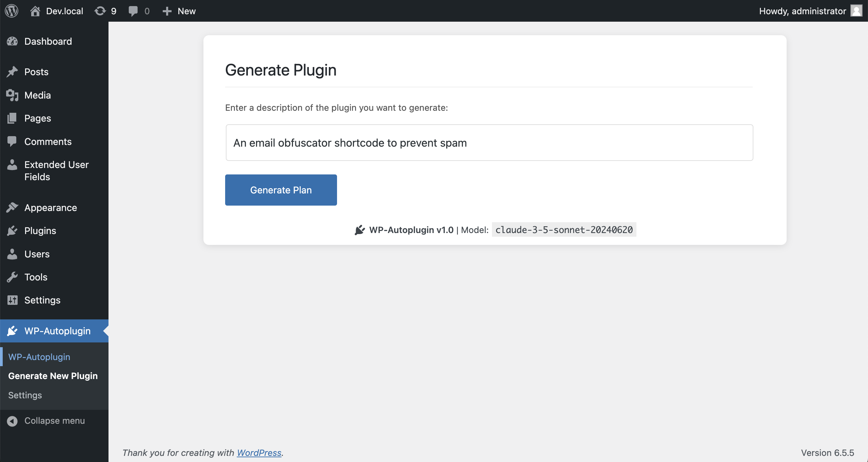Open the WP-Autoplugin Settings submenu
This screenshot has width=868, height=462.
(25, 395)
